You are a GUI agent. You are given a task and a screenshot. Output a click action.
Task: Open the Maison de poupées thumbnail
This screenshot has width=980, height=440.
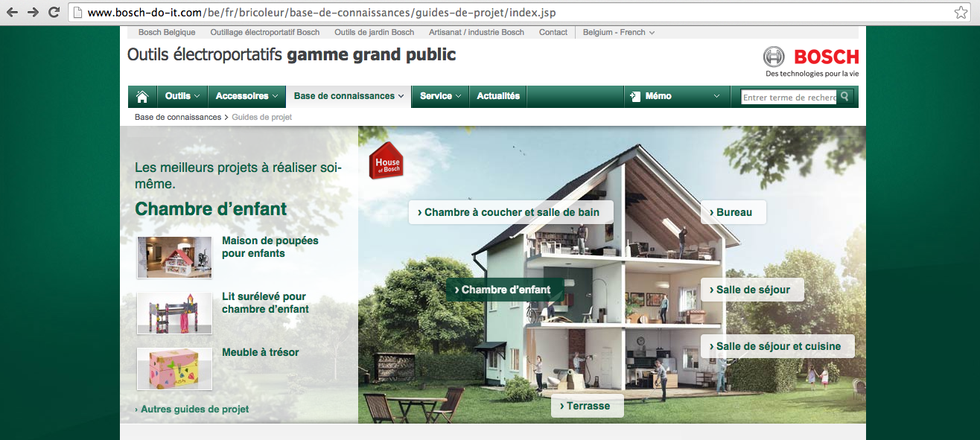pos(175,257)
